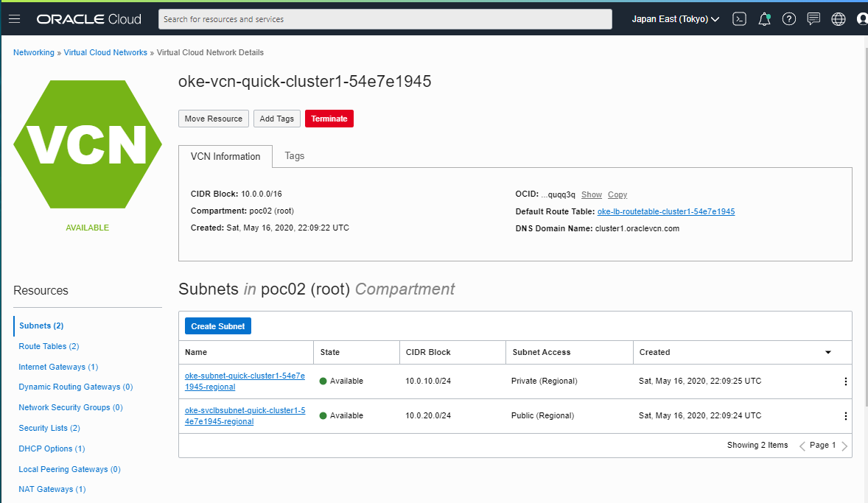Click the cluster1.oraclevcn.com DNS domain name
Image resolution: width=868 pixels, height=503 pixels.
(x=637, y=228)
